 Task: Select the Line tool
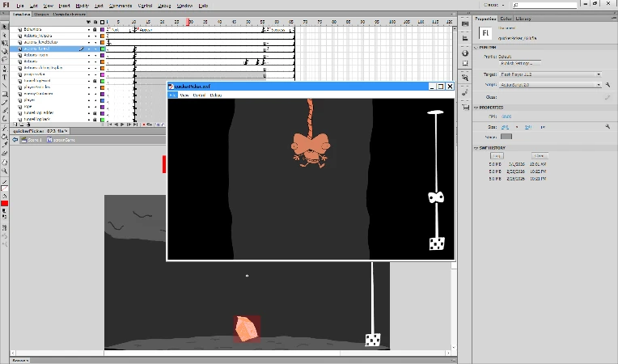[4, 86]
